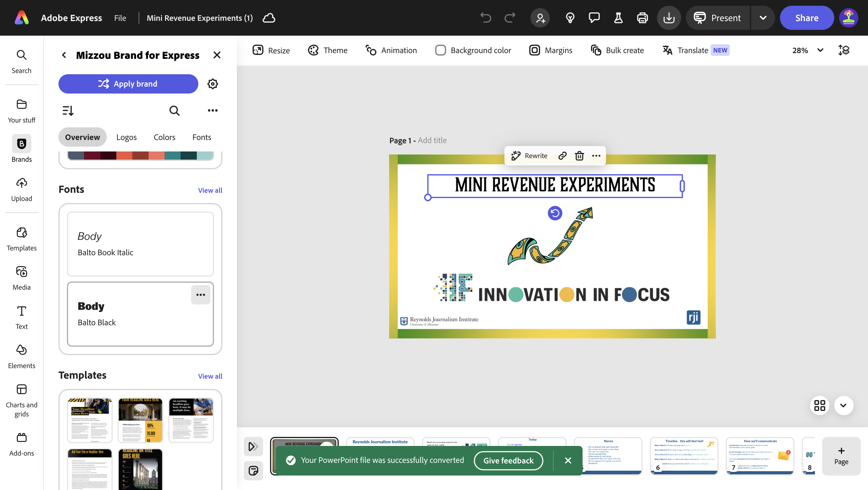Viewport: 868px width, 490px height.
Task: Switch to the Colors tab
Action: [164, 137]
